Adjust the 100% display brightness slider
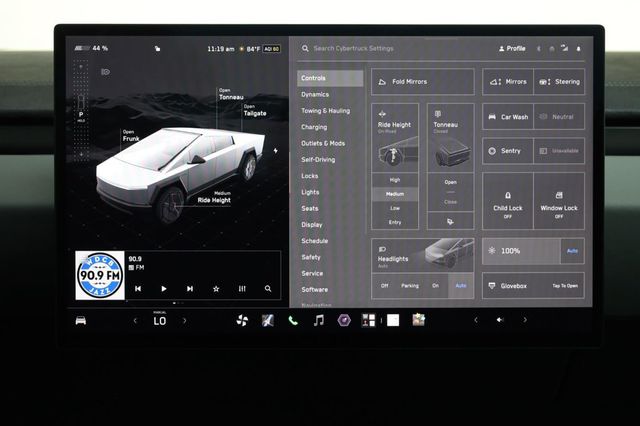 [522, 251]
